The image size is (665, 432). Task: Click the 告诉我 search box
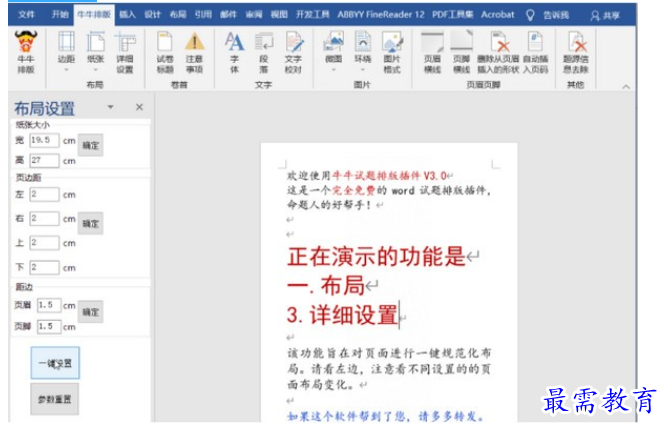556,15
